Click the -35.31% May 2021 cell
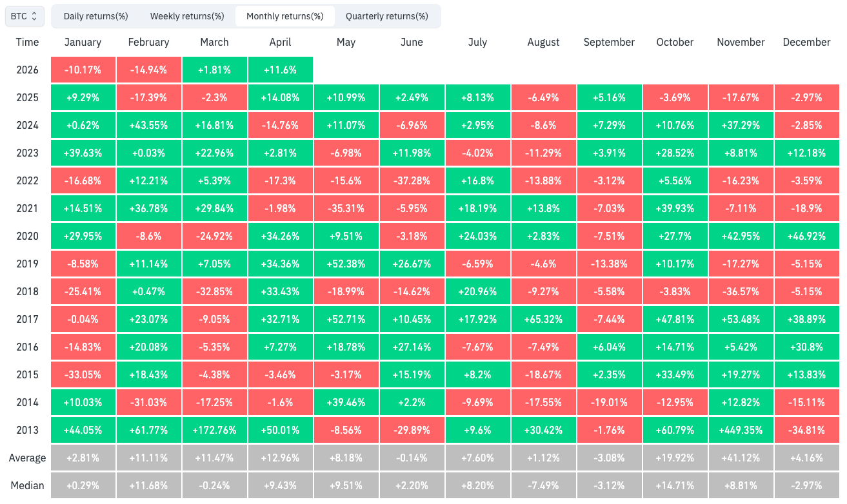The height and width of the screenshot is (504, 847). [x=346, y=208]
